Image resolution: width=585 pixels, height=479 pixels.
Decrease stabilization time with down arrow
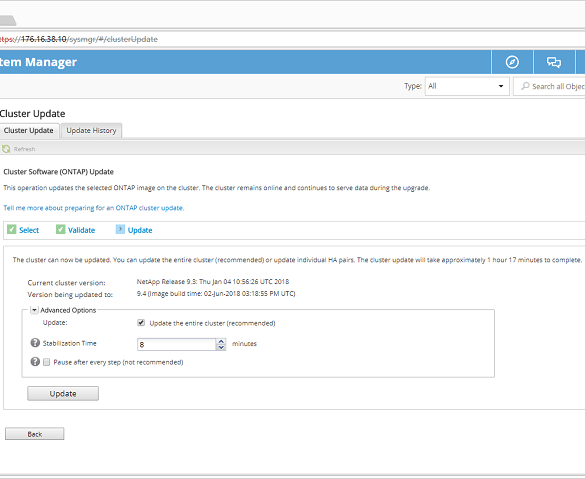point(221,347)
